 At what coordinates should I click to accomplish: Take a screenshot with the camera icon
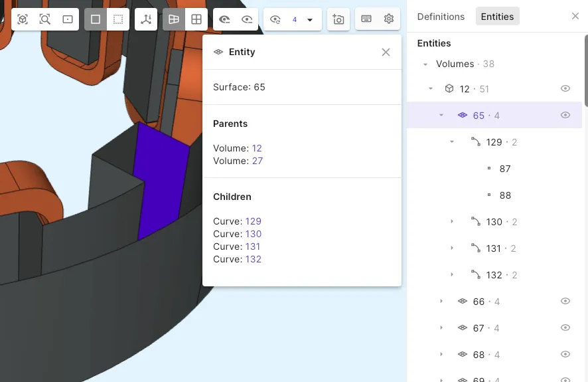click(338, 19)
